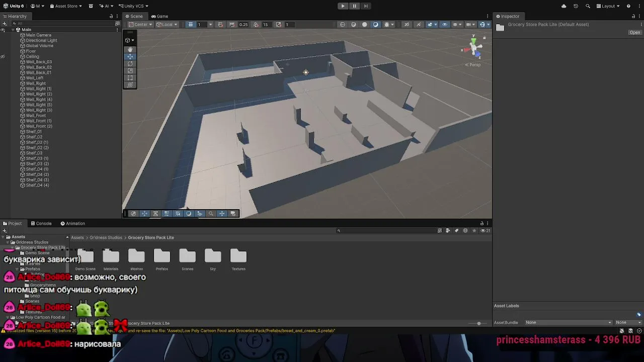Open the undo history icon

576,6
